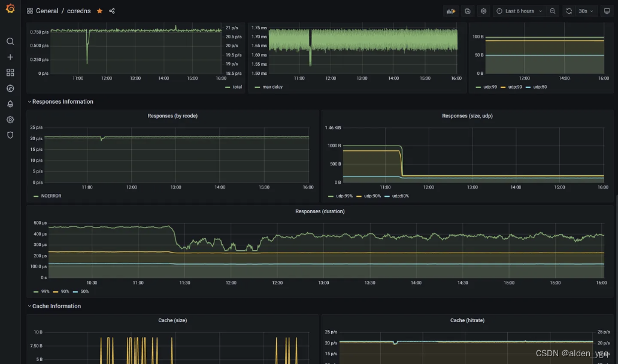The width and height of the screenshot is (618, 364).
Task: Open Configuration in the left sidebar
Action: click(x=10, y=119)
